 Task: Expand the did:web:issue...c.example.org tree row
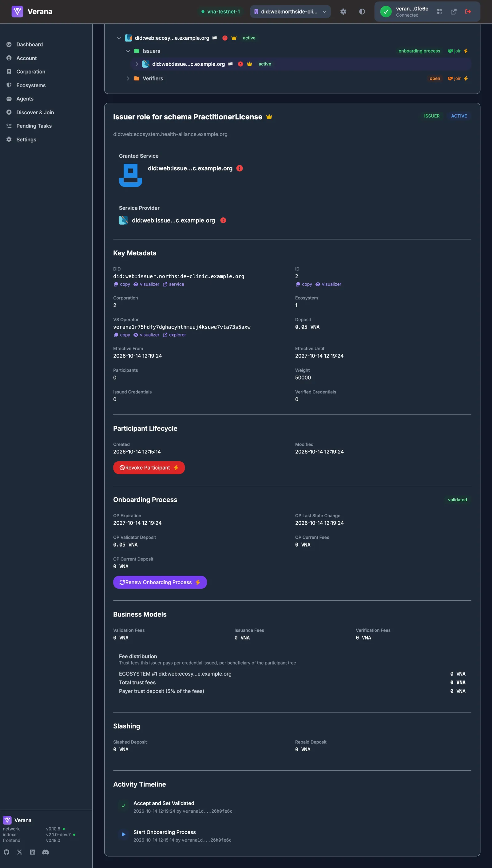pyautogui.click(x=137, y=64)
